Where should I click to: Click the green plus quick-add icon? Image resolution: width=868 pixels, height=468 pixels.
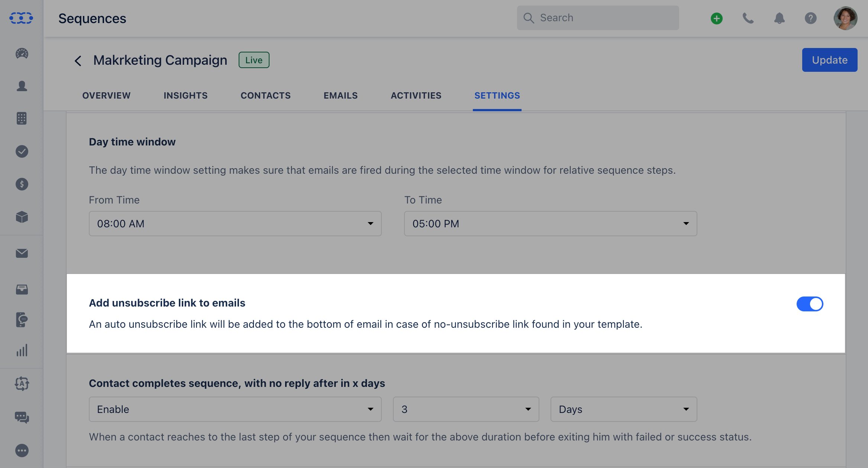(717, 18)
